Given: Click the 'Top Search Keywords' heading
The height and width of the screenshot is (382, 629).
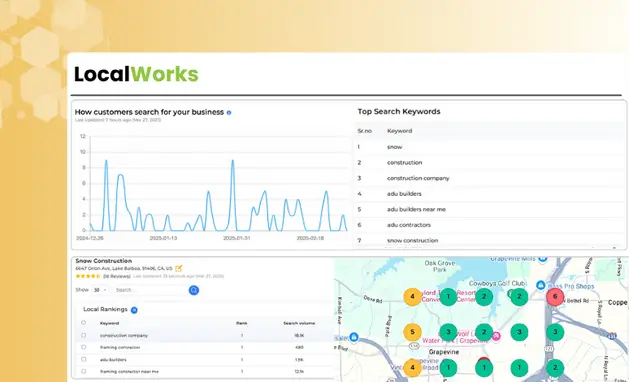Looking at the screenshot, I should 399,112.
